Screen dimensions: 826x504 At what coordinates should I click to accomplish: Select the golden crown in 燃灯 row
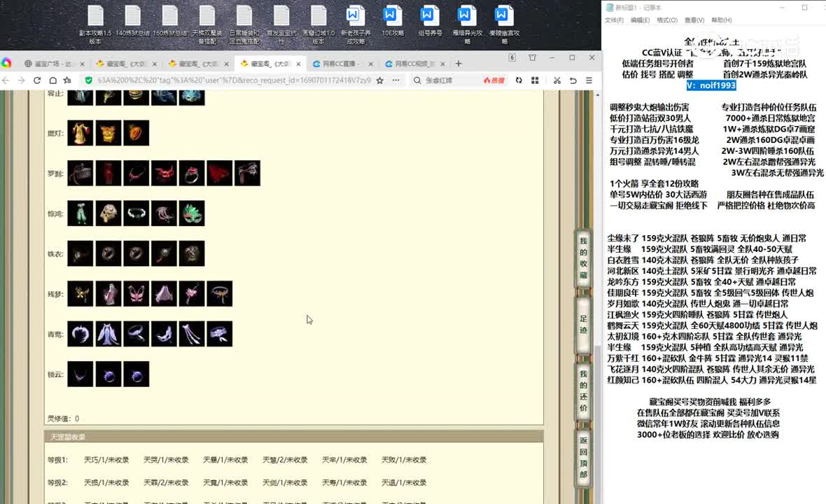108,133
